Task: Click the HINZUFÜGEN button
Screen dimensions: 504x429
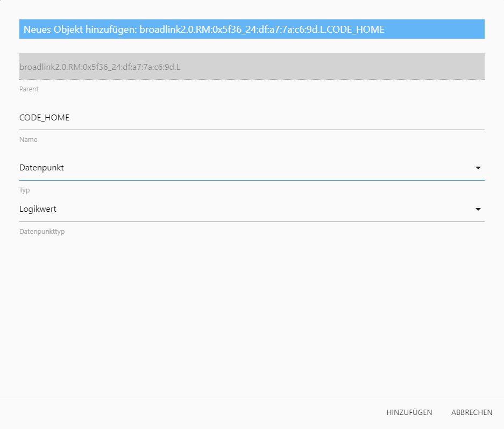Action: pos(409,412)
